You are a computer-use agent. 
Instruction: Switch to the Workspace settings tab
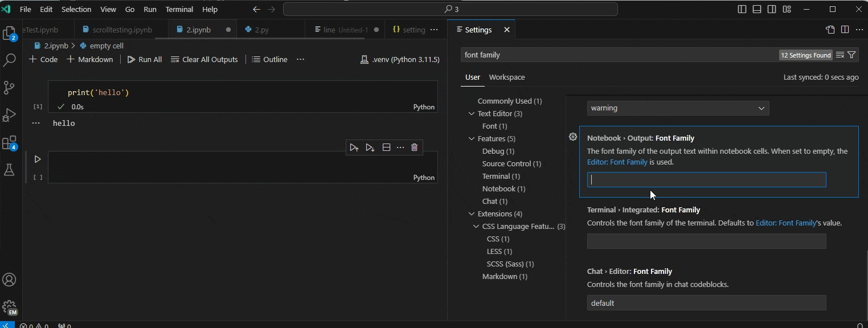507,77
